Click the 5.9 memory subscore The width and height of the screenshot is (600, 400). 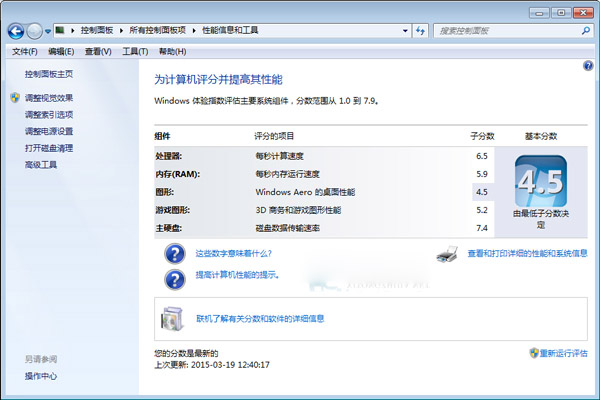click(482, 174)
